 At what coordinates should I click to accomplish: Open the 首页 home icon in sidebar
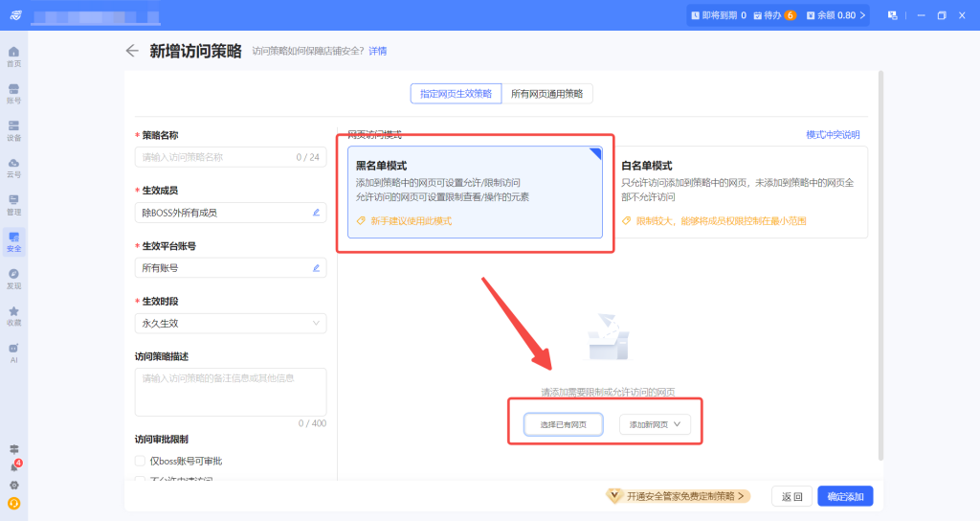(x=13, y=56)
